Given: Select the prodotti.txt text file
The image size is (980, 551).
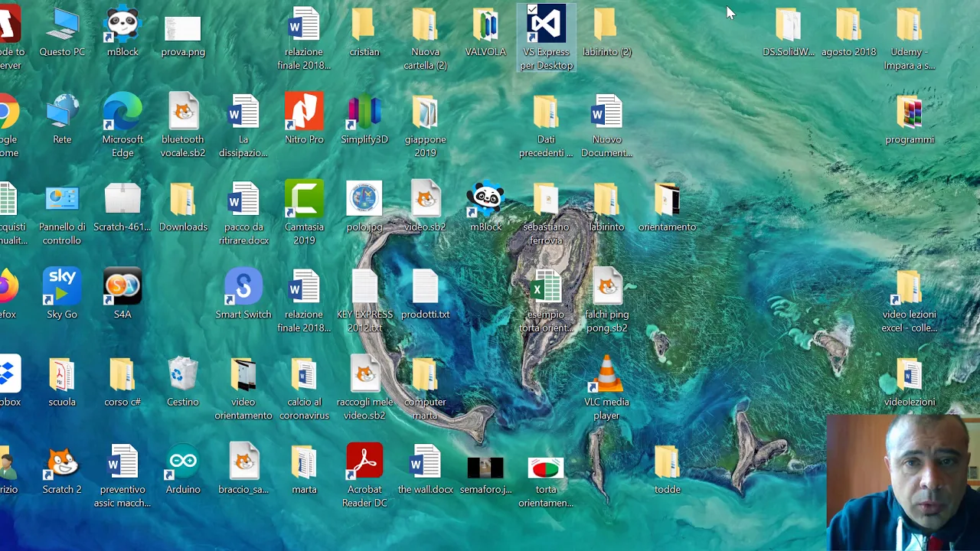Looking at the screenshot, I should (425, 294).
